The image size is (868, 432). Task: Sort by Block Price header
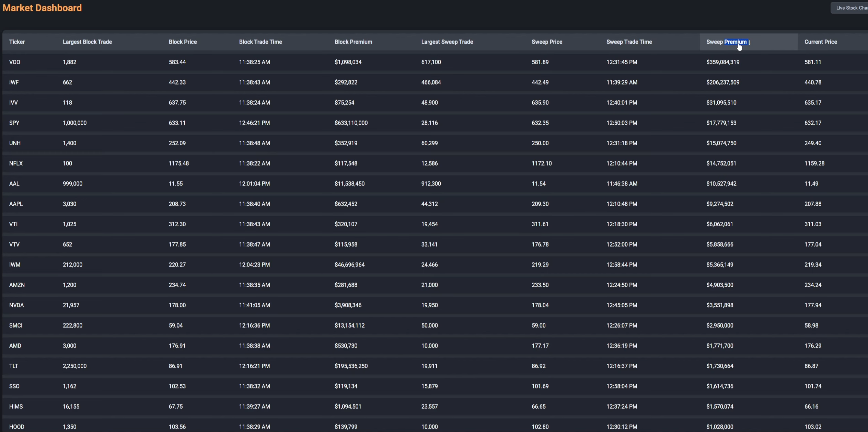coord(183,42)
